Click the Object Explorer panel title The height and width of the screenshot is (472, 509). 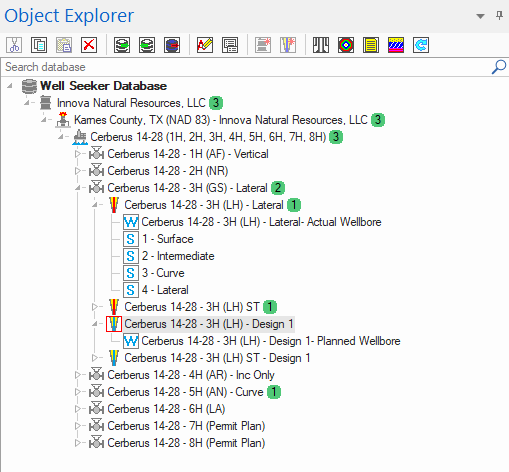pyautogui.click(x=69, y=16)
